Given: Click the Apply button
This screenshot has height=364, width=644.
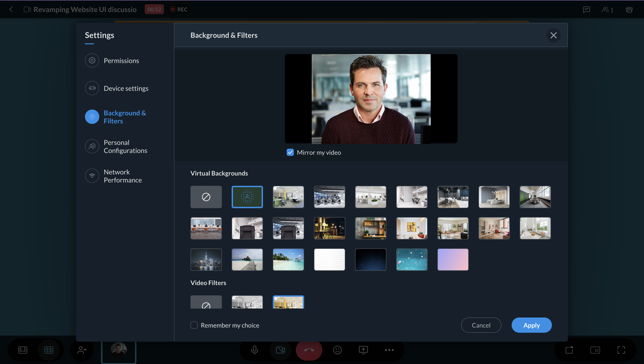Looking at the screenshot, I should point(531,325).
